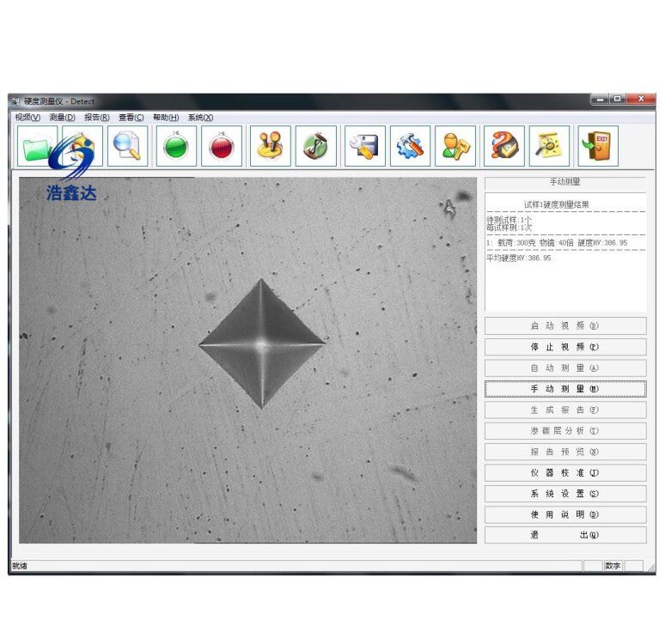665x644 pixels.
Task: Open the 视频(V) menu
Action: pyautogui.click(x=27, y=118)
